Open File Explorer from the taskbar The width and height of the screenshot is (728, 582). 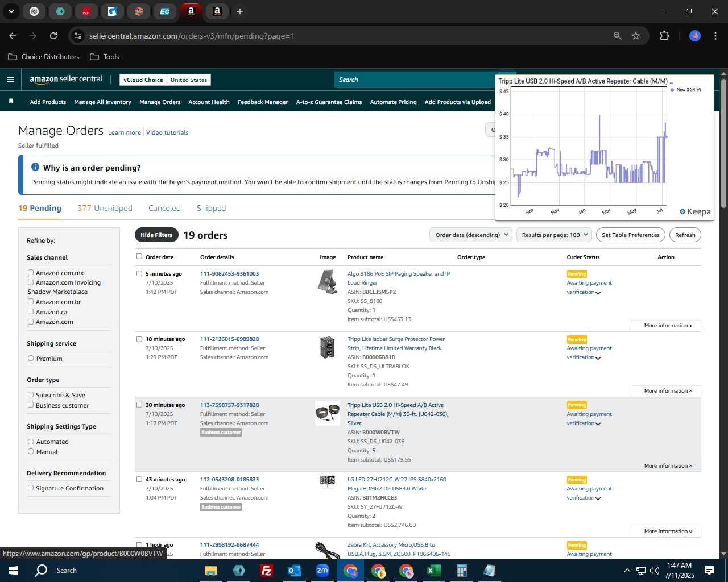[210, 571]
